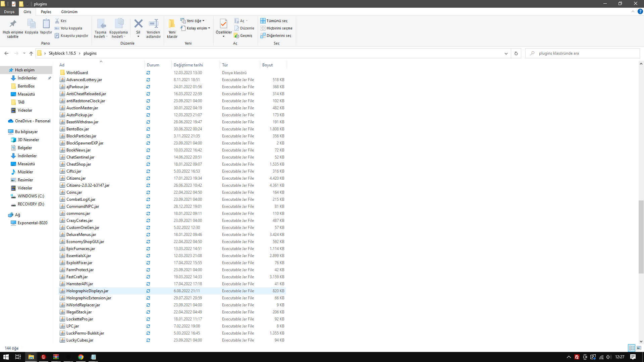The image size is (644, 362).
Task: Paste shortcut with Kısayolu yapıştır
Action: tap(71, 36)
